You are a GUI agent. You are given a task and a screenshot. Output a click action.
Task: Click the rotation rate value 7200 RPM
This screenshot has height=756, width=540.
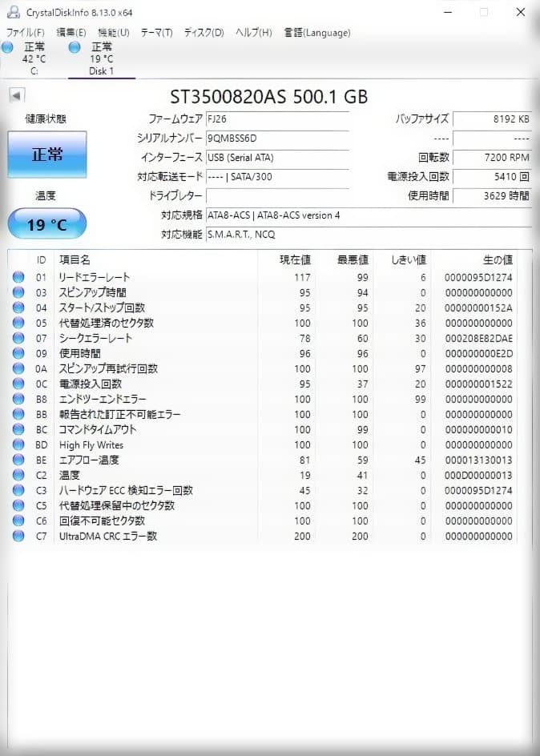coord(492,157)
